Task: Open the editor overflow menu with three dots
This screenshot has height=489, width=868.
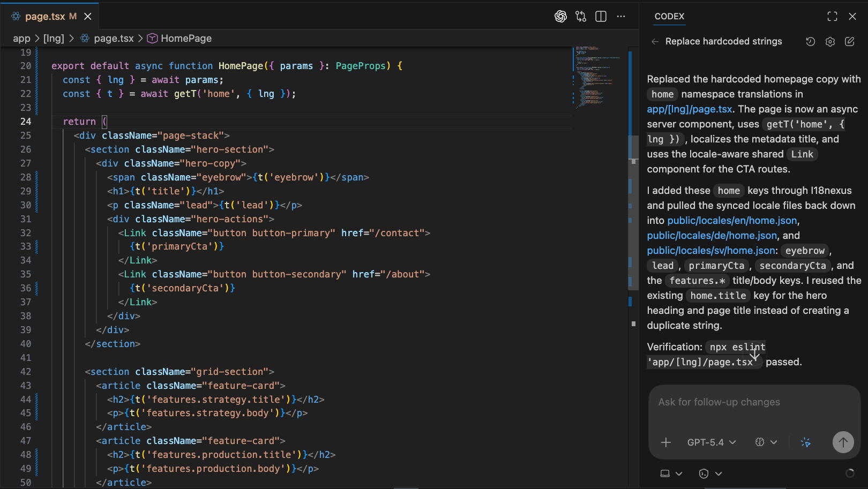Action: 621,17
